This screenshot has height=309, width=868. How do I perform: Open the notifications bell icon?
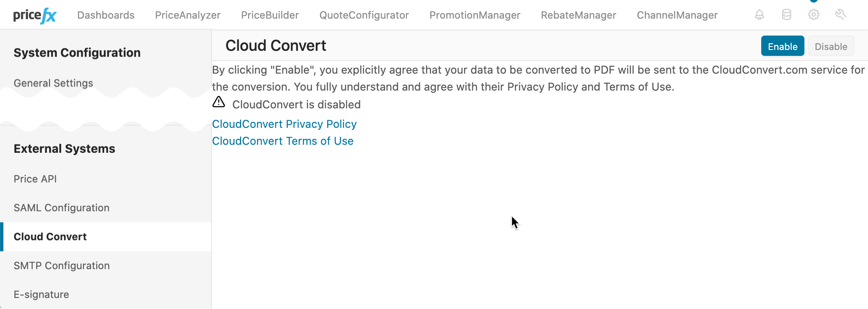click(759, 14)
